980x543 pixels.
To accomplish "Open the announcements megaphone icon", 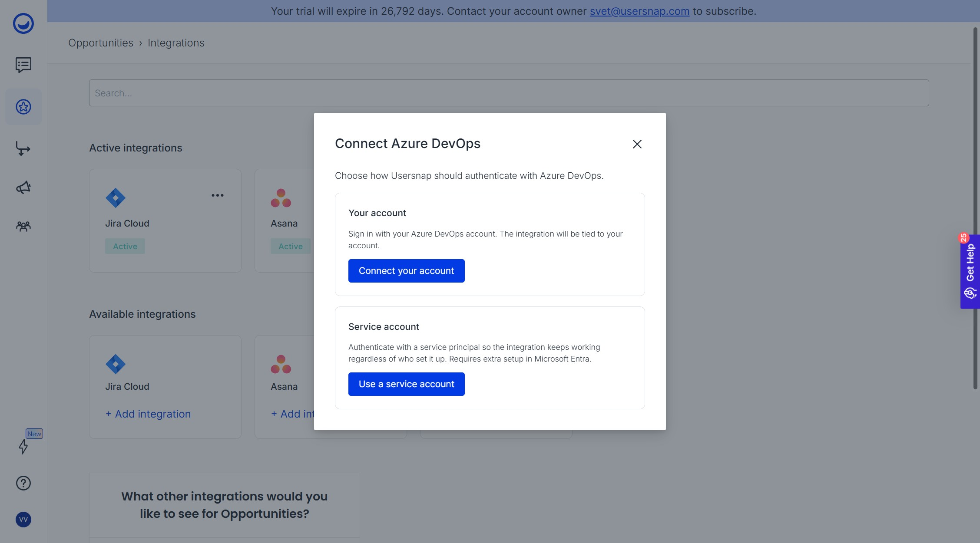I will (x=23, y=188).
